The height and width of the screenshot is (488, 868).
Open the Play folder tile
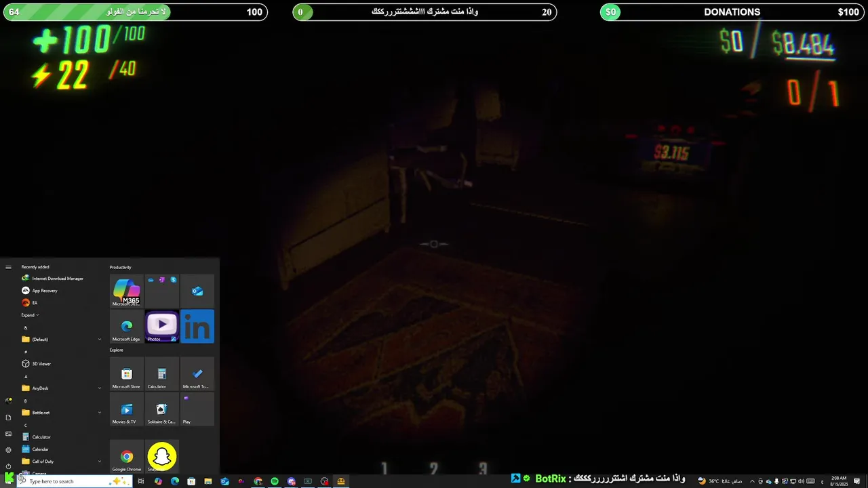pos(197,409)
